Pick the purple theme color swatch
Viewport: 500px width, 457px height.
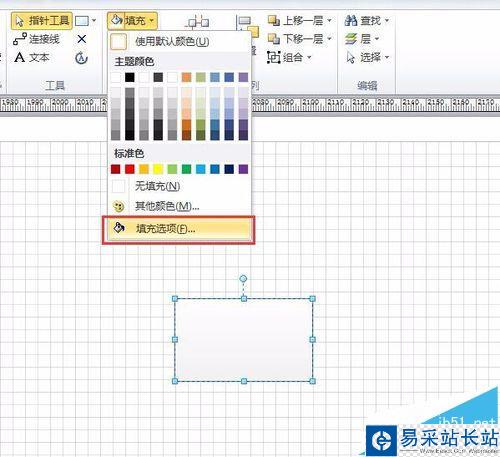[243, 77]
